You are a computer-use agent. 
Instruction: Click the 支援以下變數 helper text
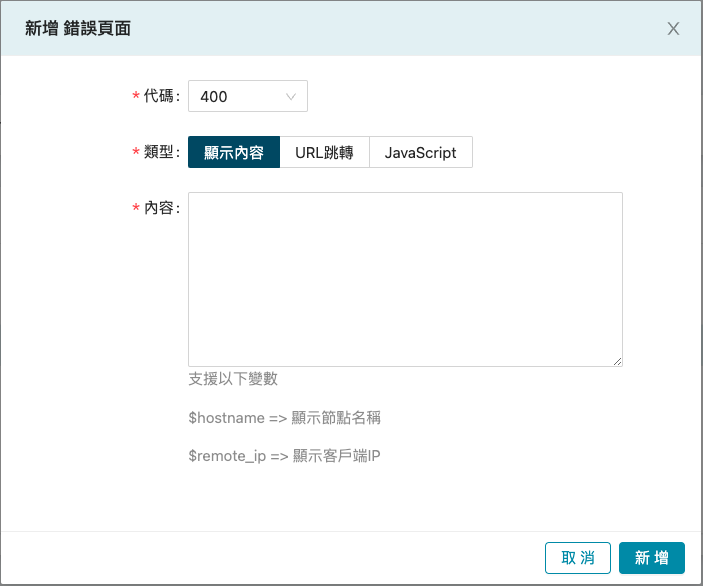(232, 379)
